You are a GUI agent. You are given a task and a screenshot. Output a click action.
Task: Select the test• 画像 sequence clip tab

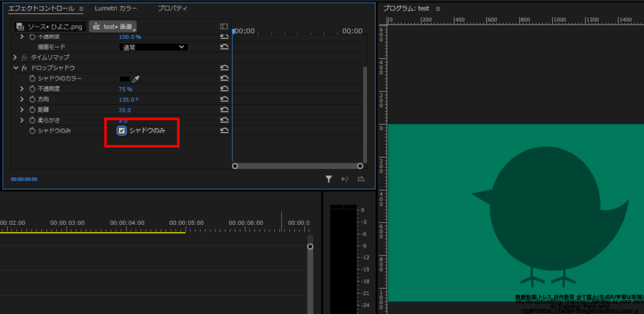coord(113,26)
